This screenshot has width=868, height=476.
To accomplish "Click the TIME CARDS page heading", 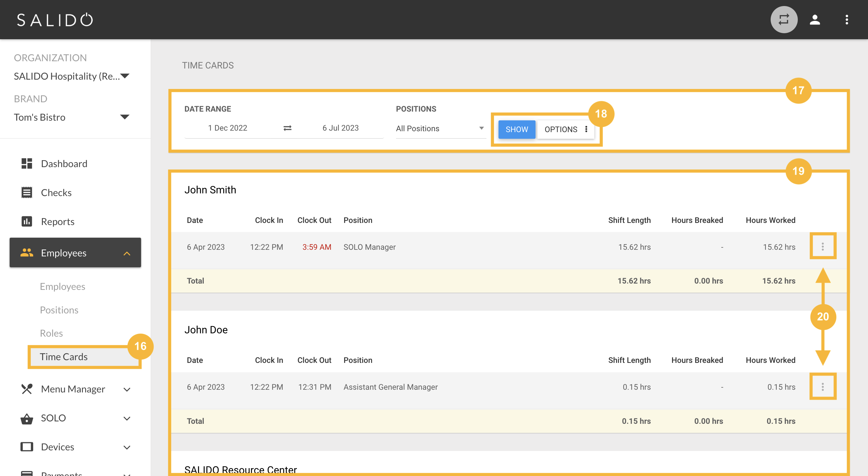I will point(208,65).
